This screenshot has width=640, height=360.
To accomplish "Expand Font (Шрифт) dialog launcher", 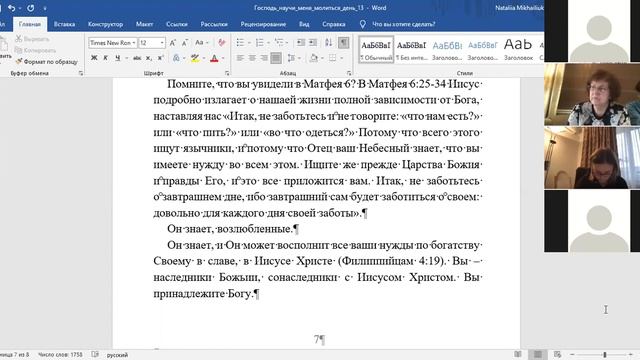I will (227, 73).
